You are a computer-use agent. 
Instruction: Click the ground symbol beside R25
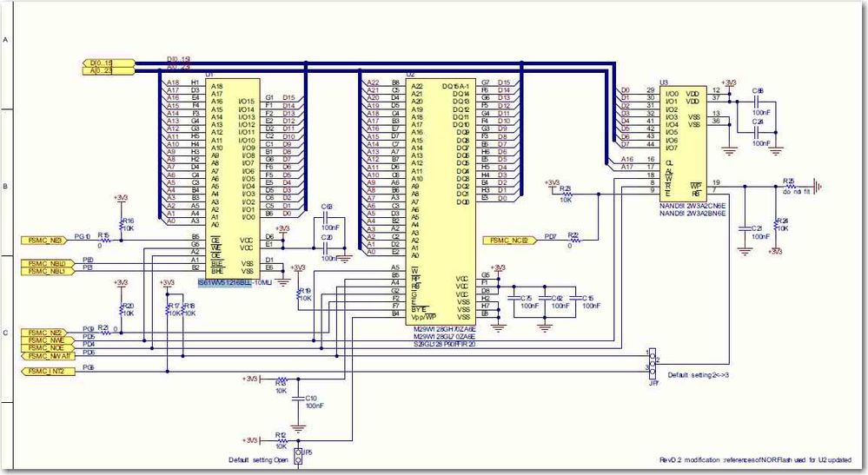(x=818, y=187)
